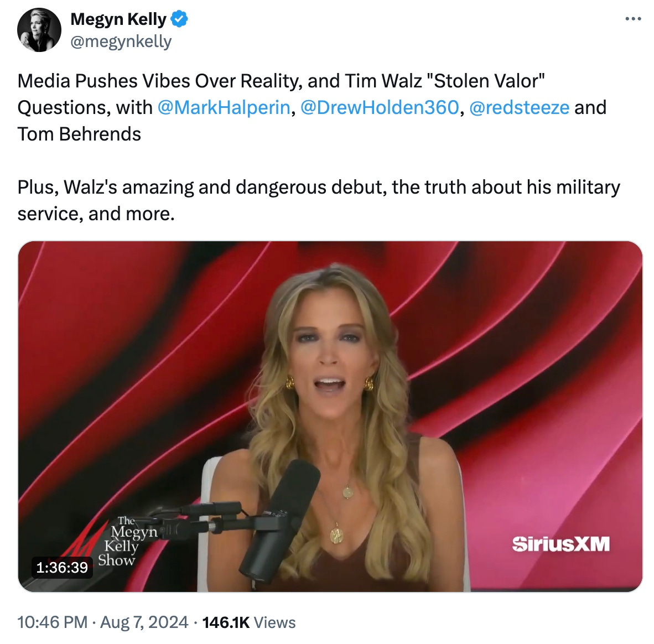654x644 pixels.
Task: Click the Aug 7, 2024 date
Action: [x=144, y=622]
